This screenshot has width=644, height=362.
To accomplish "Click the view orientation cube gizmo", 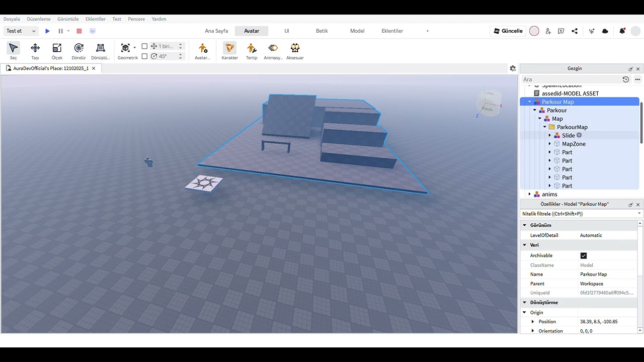I will 489,104.
